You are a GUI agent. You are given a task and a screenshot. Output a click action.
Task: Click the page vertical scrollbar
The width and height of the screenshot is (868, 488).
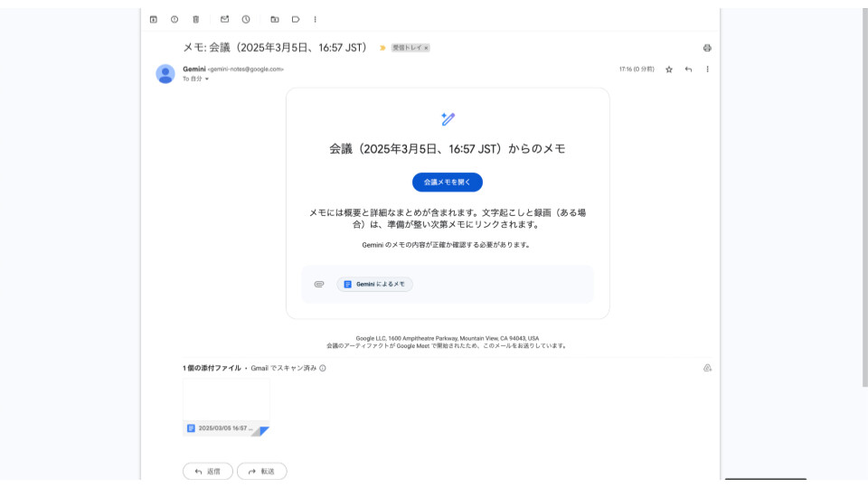click(864, 196)
